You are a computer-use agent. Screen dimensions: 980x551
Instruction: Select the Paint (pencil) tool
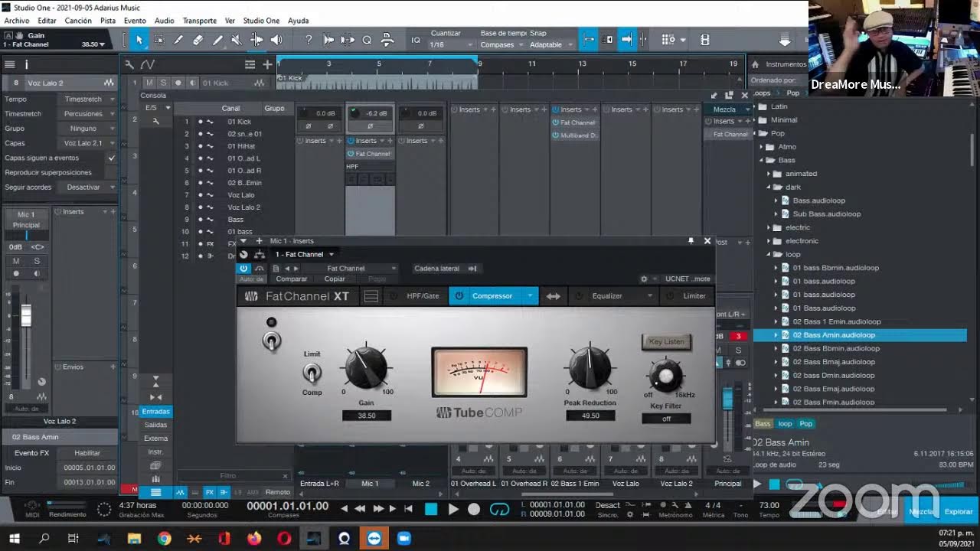tap(217, 40)
